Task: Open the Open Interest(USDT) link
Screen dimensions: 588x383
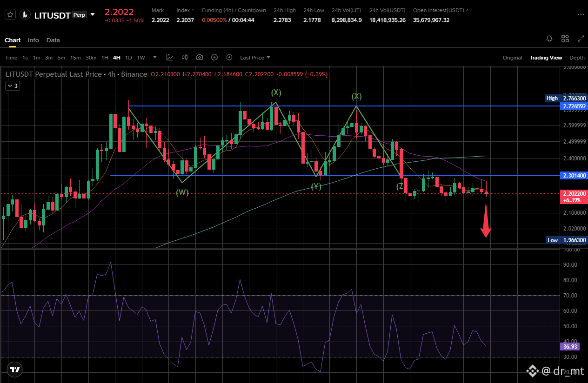Action: [x=441, y=10]
